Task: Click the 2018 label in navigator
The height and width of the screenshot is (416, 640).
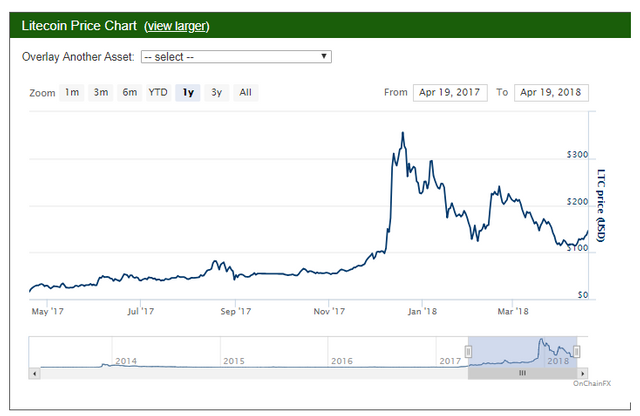Action: [558, 361]
